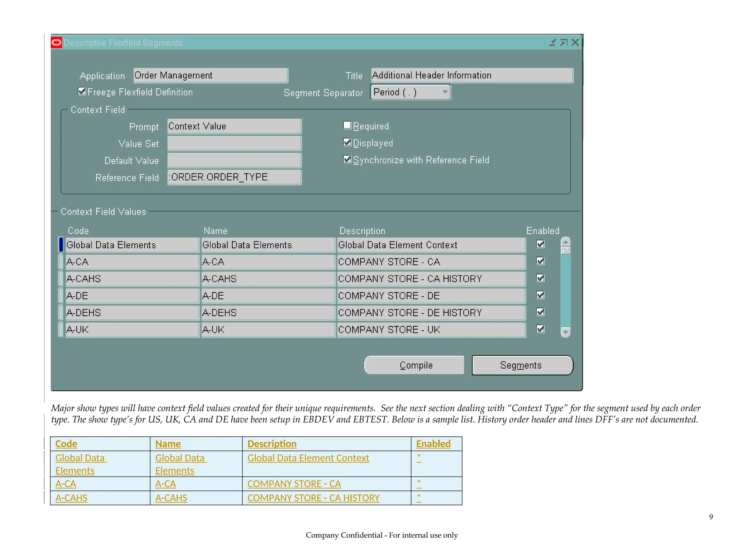
Task: Select row indicator for A-CA record
Action: pyautogui.click(x=61, y=262)
